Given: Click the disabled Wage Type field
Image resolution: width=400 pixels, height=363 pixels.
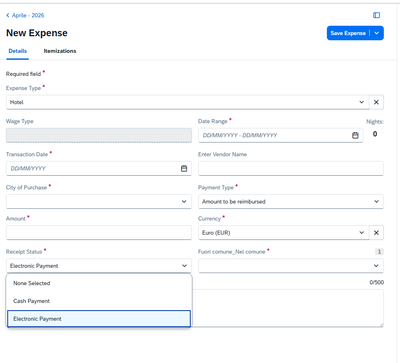Looking at the screenshot, I should (x=99, y=135).
